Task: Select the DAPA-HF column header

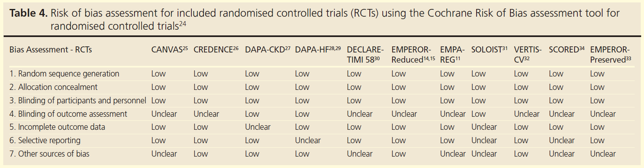Action: (x=317, y=50)
